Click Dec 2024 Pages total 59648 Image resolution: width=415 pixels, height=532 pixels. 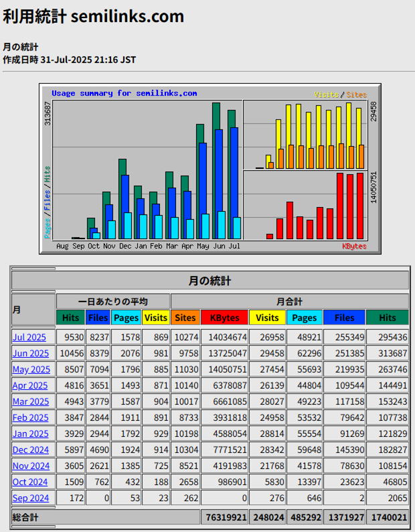(x=304, y=450)
